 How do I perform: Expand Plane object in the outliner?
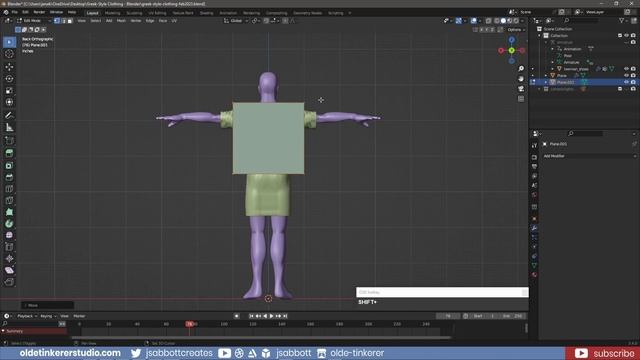coord(546,76)
